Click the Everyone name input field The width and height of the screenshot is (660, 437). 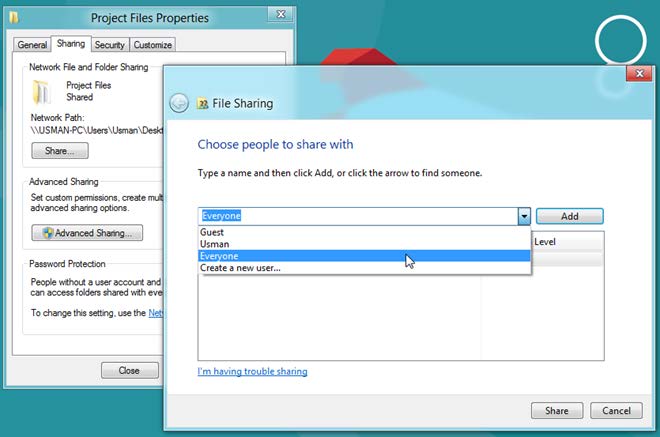pos(358,216)
